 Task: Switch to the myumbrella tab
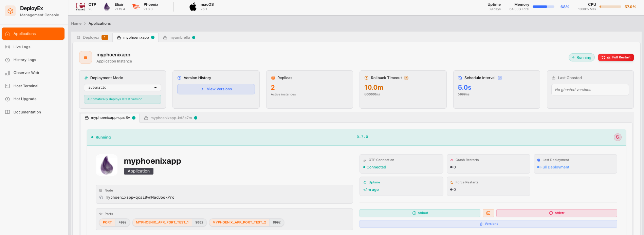pos(179,37)
